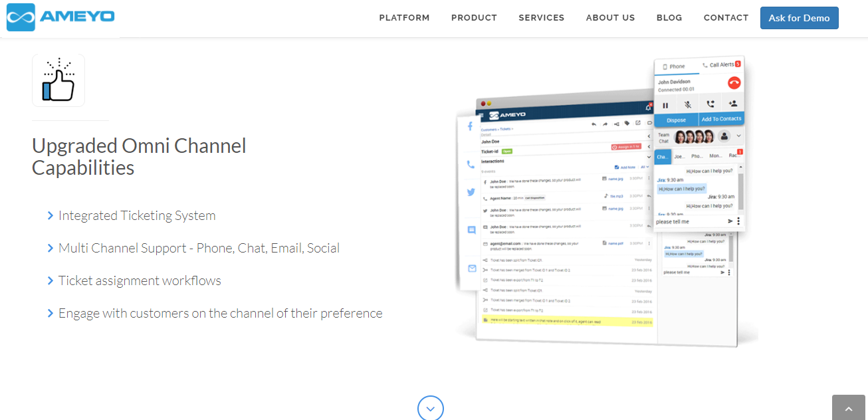Screen dimensions: 868x420
Task: Toggle the Add Note checkbox
Action: point(617,167)
